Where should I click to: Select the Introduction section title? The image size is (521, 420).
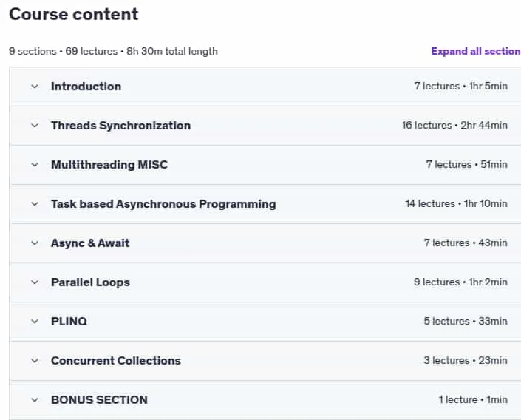86,87
